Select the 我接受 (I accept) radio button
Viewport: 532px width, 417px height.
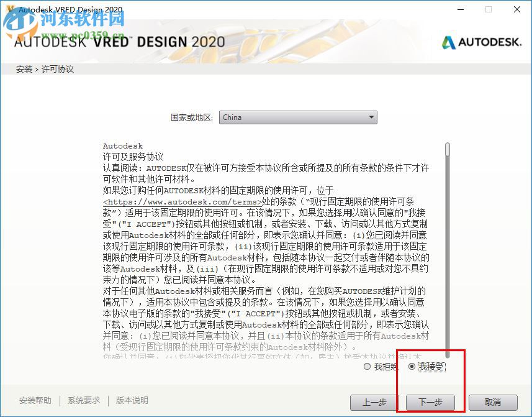[x=412, y=367]
